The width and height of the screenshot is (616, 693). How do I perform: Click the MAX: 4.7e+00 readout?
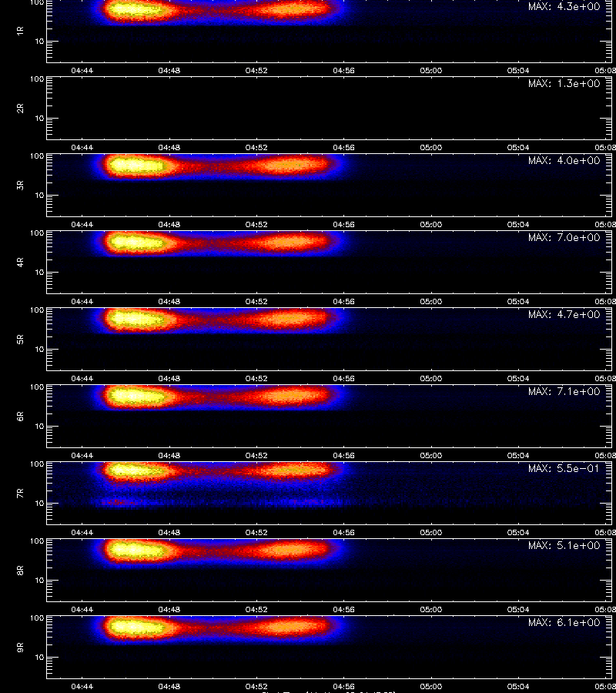pyautogui.click(x=564, y=314)
